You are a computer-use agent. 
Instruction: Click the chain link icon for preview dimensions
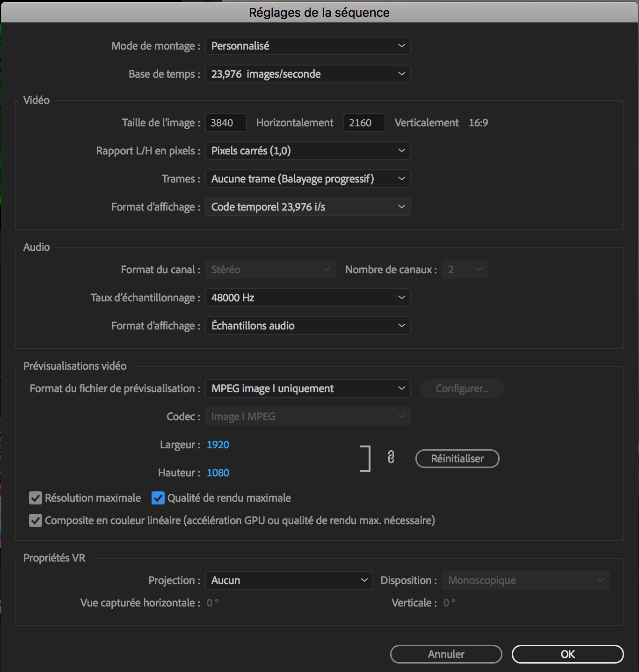pyautogui.click(x=391, y=457)
